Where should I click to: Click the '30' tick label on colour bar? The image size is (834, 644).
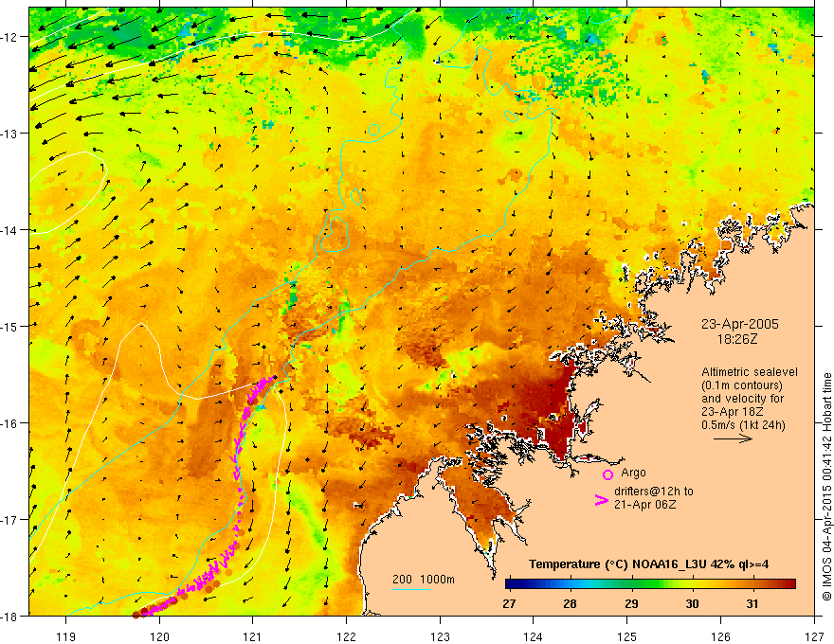tap(692, 604)
